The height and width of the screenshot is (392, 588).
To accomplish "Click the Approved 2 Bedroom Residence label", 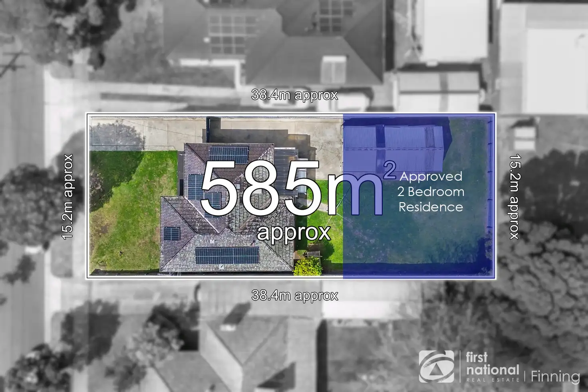I will coord(431,192).
